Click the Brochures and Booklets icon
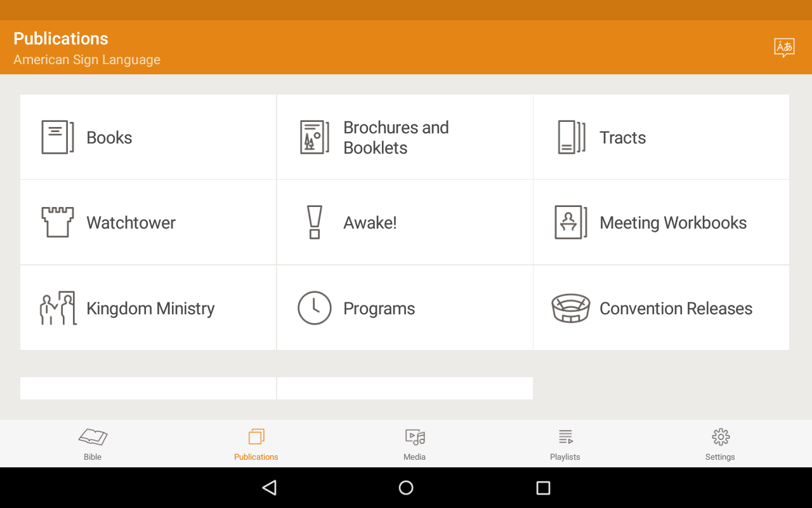 click(x=315, y=137)
